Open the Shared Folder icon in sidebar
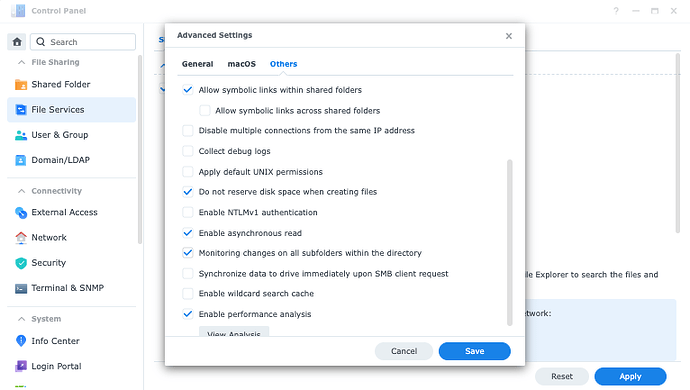This screenshot has width=690, height=390. coord(21,85)
